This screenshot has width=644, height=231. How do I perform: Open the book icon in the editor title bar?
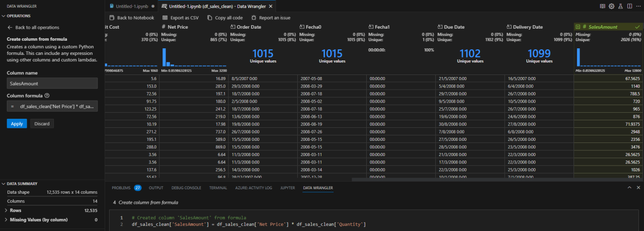pyautogui.click(x=603, y=6)
